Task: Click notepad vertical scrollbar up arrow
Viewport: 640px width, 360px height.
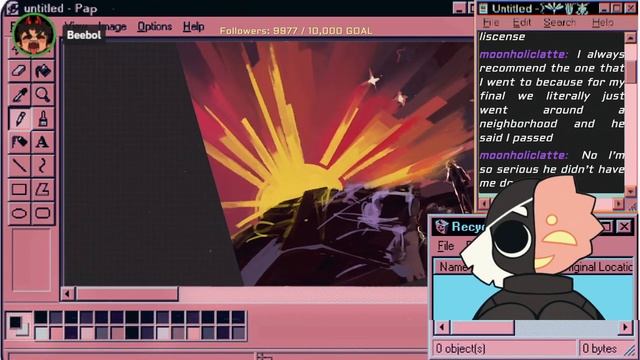Action: click(630, 38)
